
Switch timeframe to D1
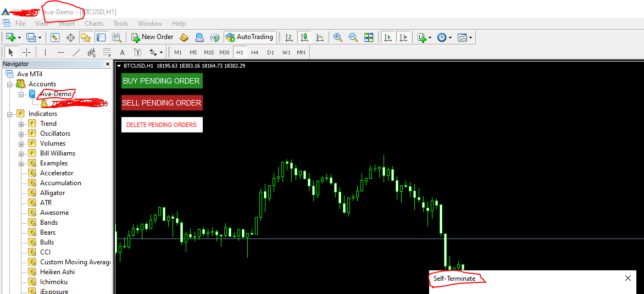[270, 53]
